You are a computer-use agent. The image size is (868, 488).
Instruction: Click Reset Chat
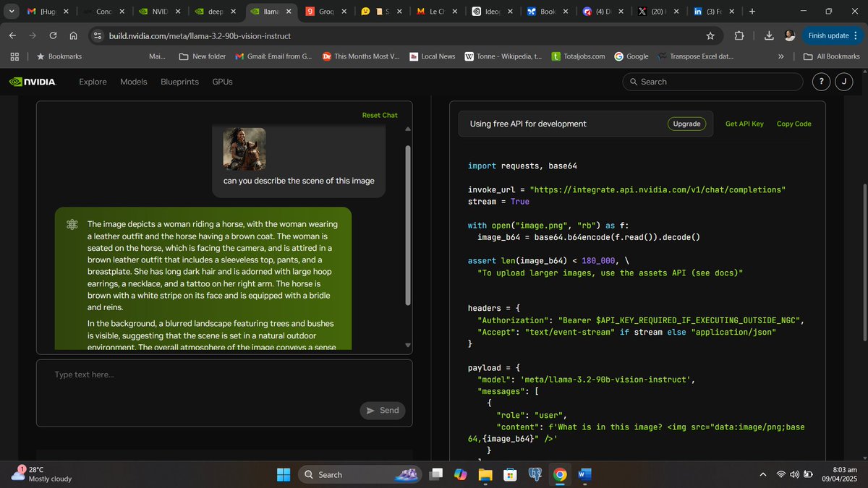point(380,115)
